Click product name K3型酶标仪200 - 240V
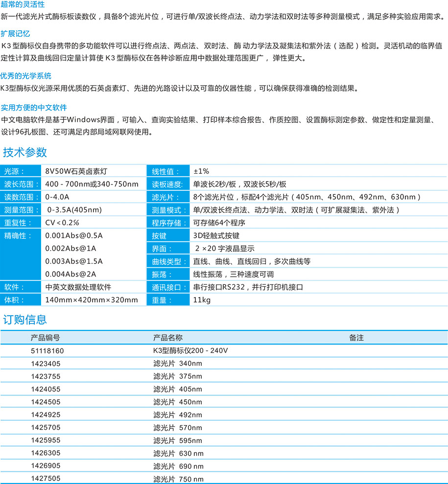The height and width of the screenshot is (484, 448). 190,350
